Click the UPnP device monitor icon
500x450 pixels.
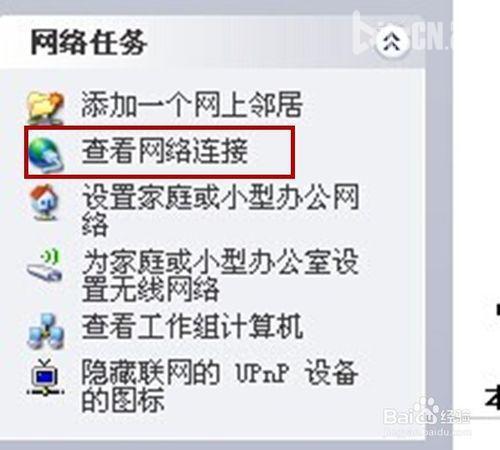pyautogui.click(x=45, y=377)
